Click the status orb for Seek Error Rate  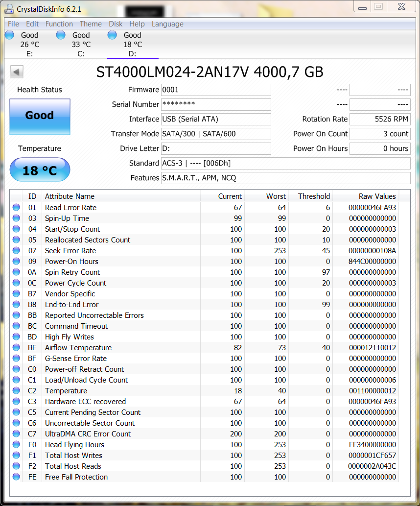click(16, 250)
